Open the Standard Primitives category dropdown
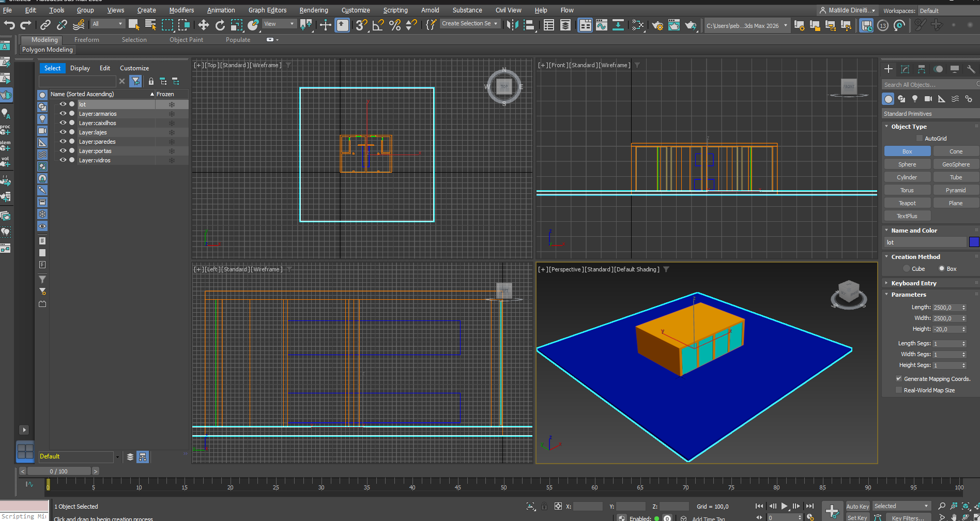The height and width of the screenshot is (521, 980). [x=930, y=114]
